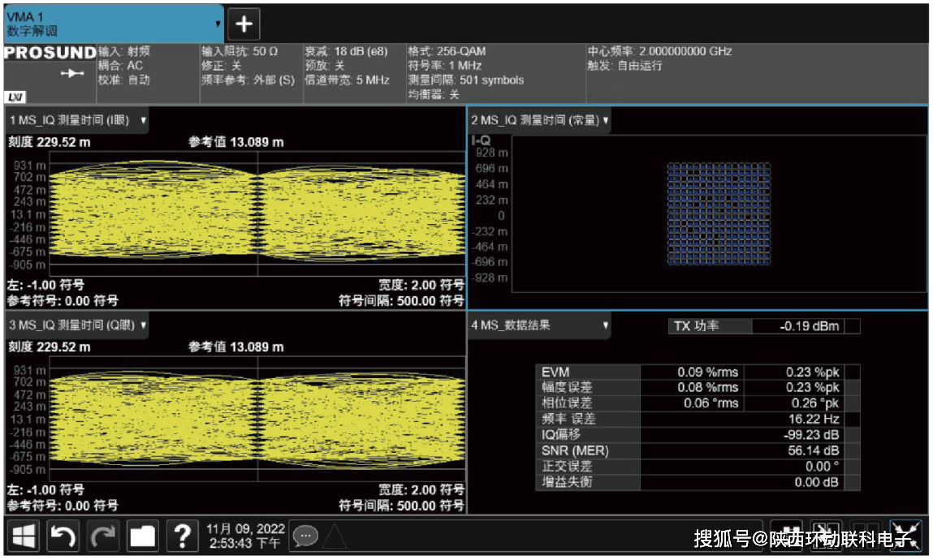This screenshot has height=560, width=933.
Task: Select the VMA 1 数字解调 screen tab
Action: [106, 24]
